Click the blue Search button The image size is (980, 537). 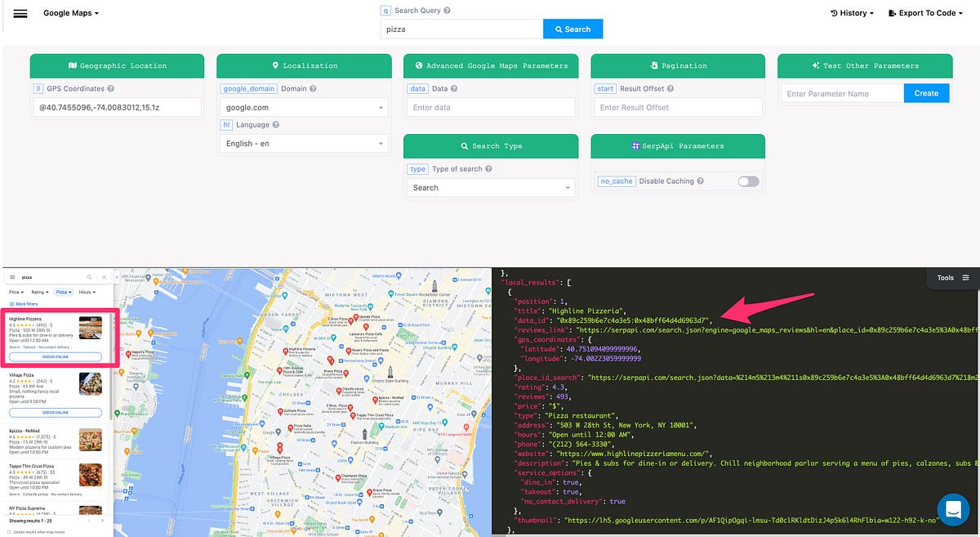click(x=572, y=29)
